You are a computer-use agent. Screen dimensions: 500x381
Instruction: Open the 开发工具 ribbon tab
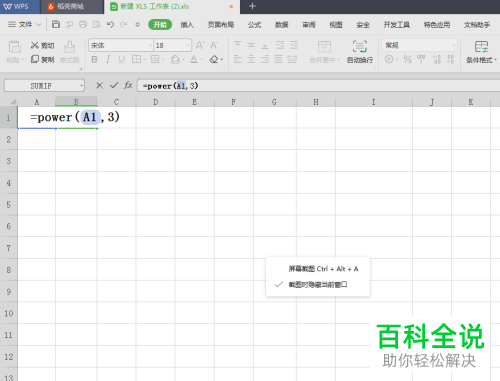click(397, 25)
